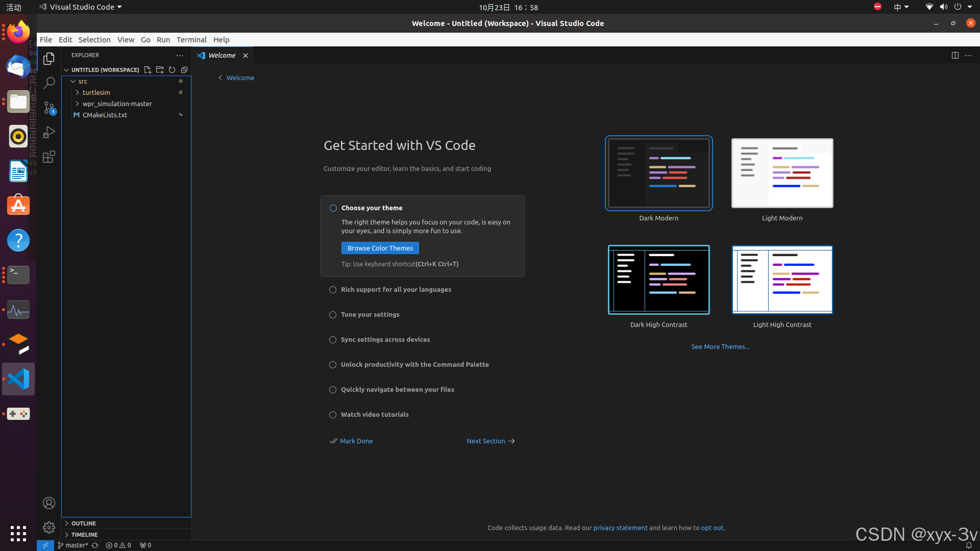The width and height of the screenshot is (980, 551).
Task: Open CMakeLists.txt in Explorer
Action: 126,115
